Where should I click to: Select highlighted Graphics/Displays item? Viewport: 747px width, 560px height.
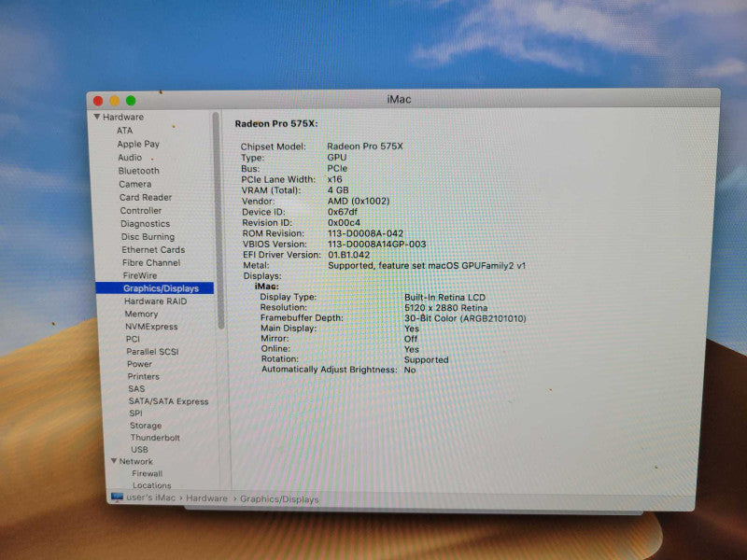155,288
